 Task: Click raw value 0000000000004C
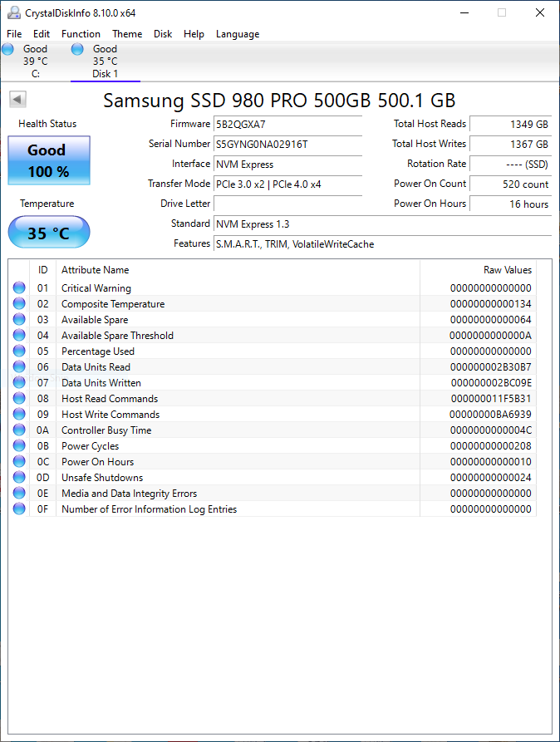point(490,430)
